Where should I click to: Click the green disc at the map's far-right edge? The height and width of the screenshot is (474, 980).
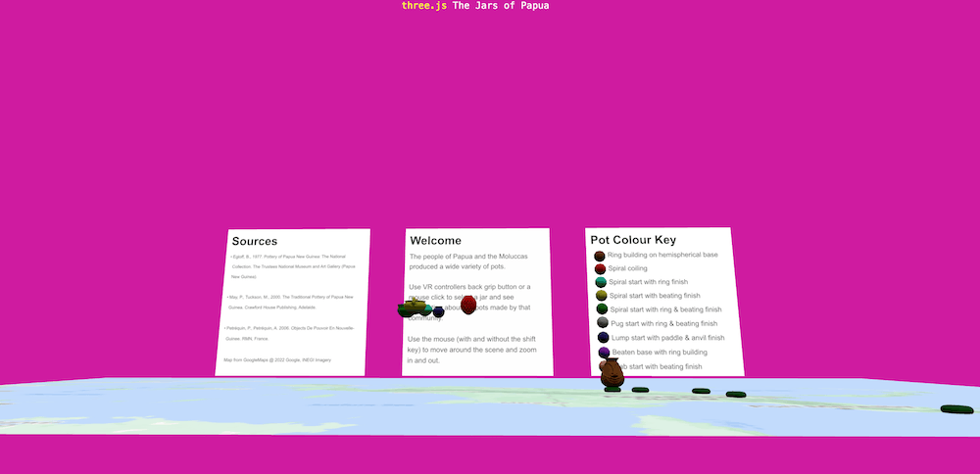(x=956, y=409)
